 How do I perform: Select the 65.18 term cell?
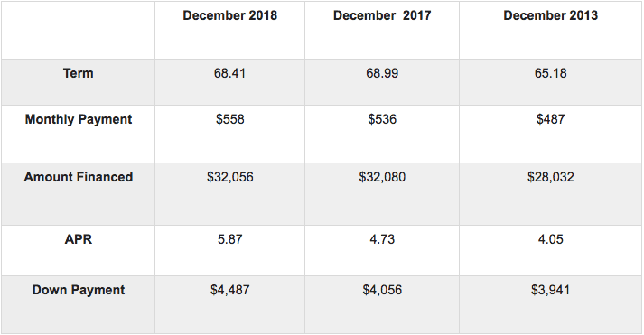(x=550, y=73)
